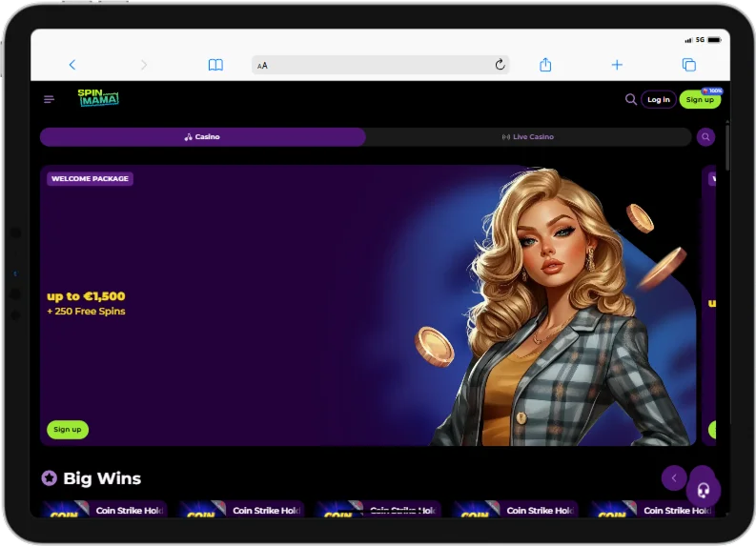Click the Safari address bar field

[379, 65]
